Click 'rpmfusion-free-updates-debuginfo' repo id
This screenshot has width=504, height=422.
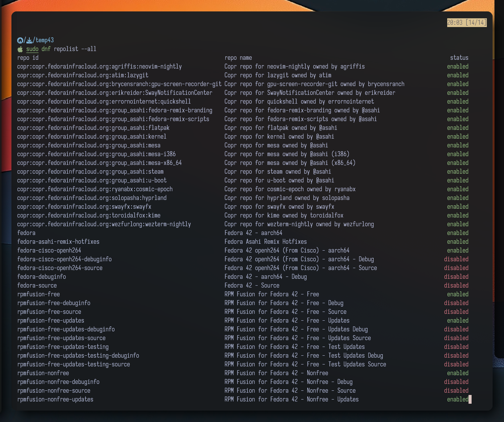(66, 329)
